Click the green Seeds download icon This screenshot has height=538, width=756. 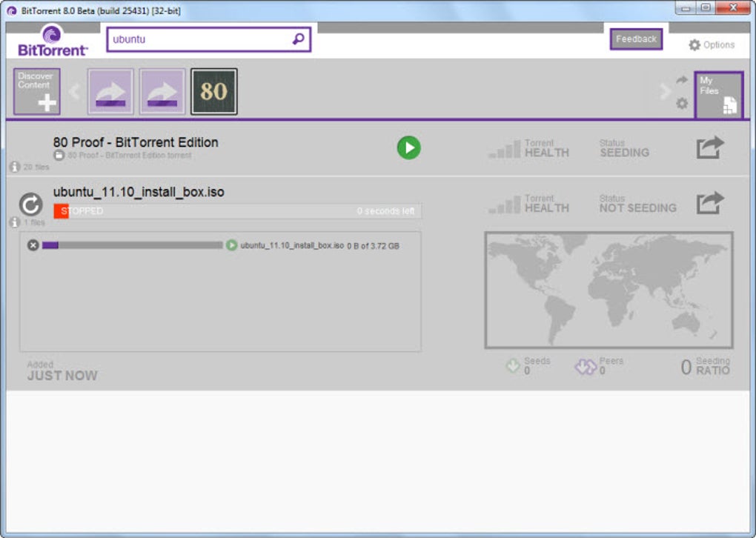[x=513, y=366]
